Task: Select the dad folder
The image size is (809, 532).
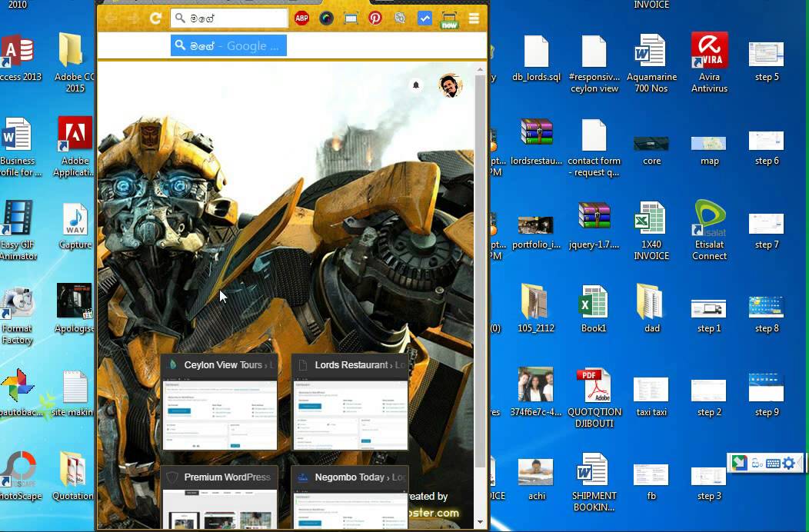Action: coord(651,308)
